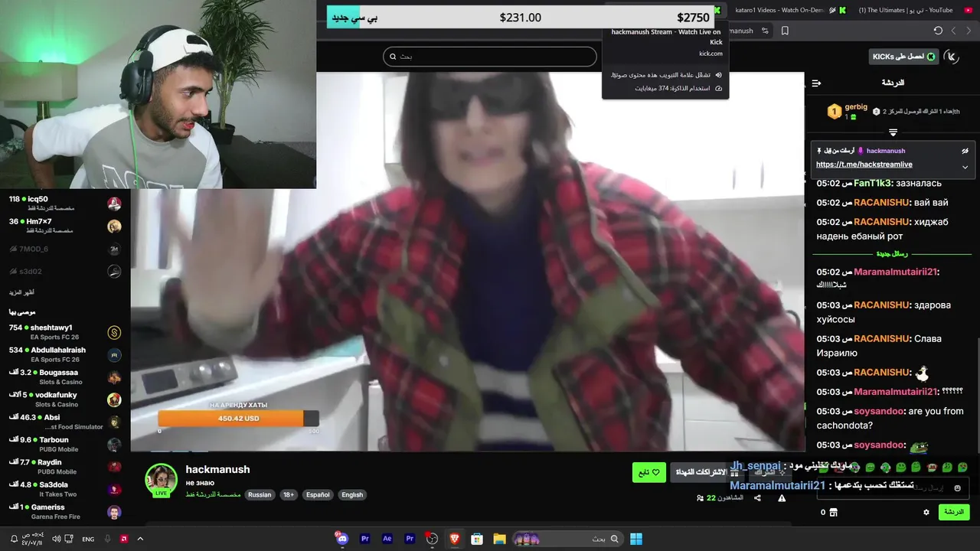
Task: Click the $231.00 goal progress bar overlay
Action: (x=521, y=17)
